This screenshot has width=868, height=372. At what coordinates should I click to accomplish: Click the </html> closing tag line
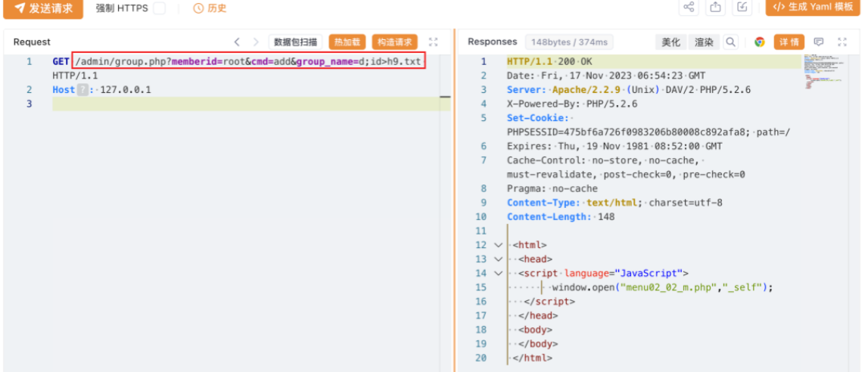[x=533, y=358]
